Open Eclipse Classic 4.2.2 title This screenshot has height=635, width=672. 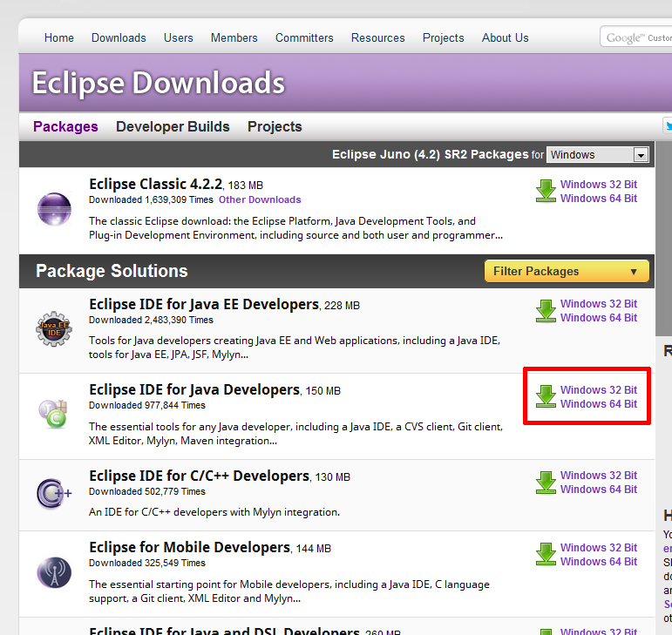155,184
